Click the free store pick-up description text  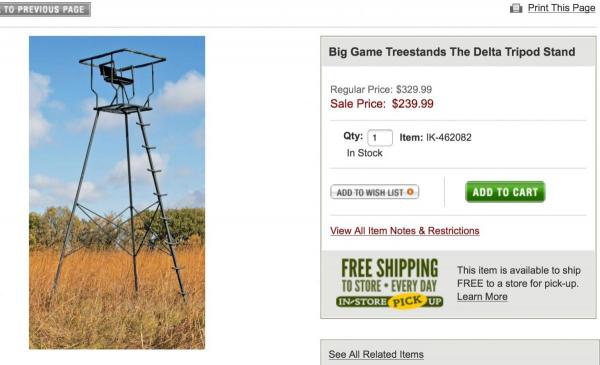pos(518,277)
